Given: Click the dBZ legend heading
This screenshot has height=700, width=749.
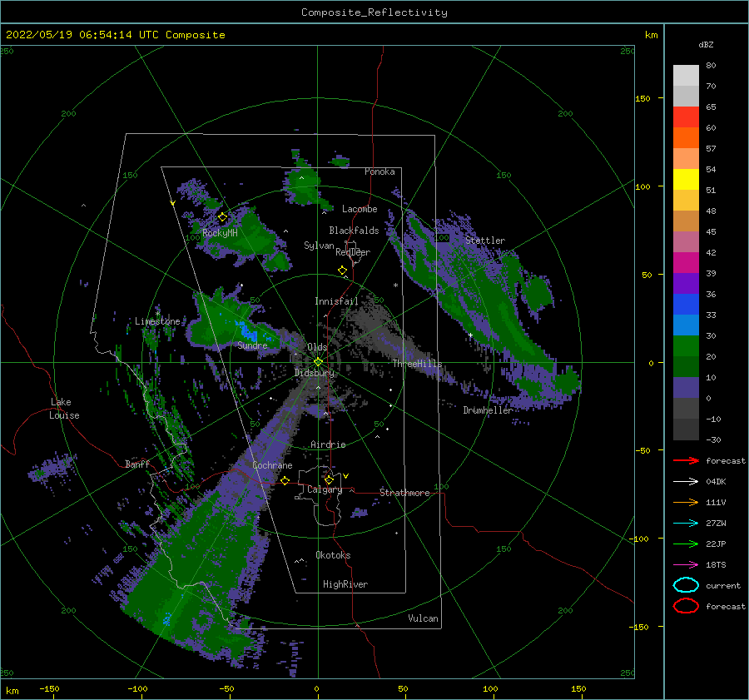Looking at the screenshot, I should click(706, 44).
